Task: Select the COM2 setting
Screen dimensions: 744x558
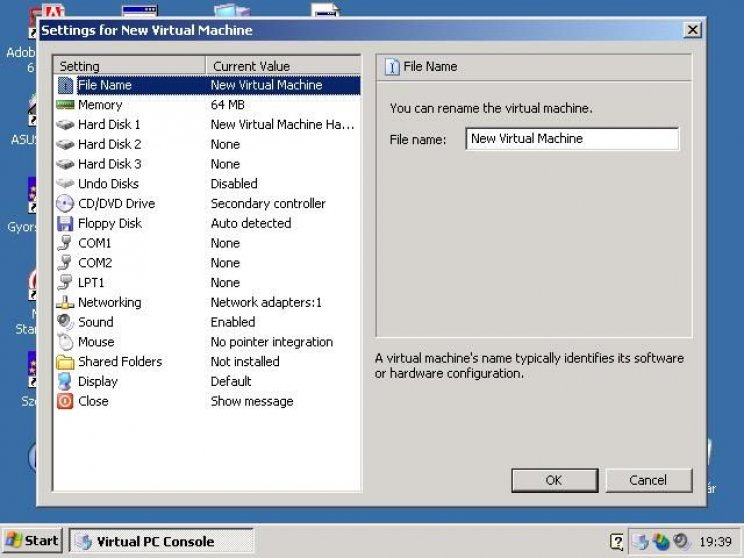Action: pos(207,263)
